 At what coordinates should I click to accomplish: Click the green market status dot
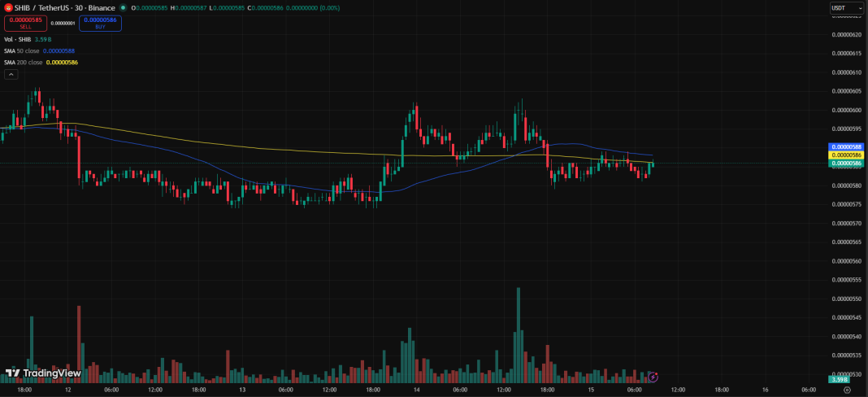124,8
